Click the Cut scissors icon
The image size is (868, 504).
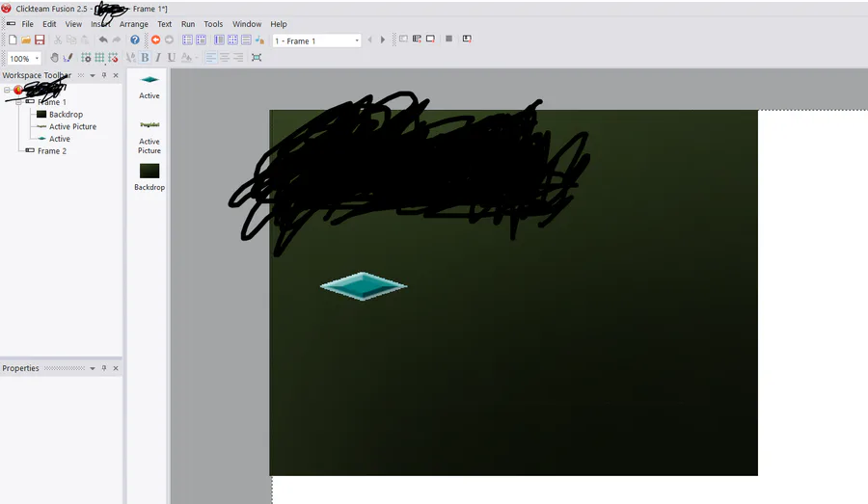click(x=58, y=40)
